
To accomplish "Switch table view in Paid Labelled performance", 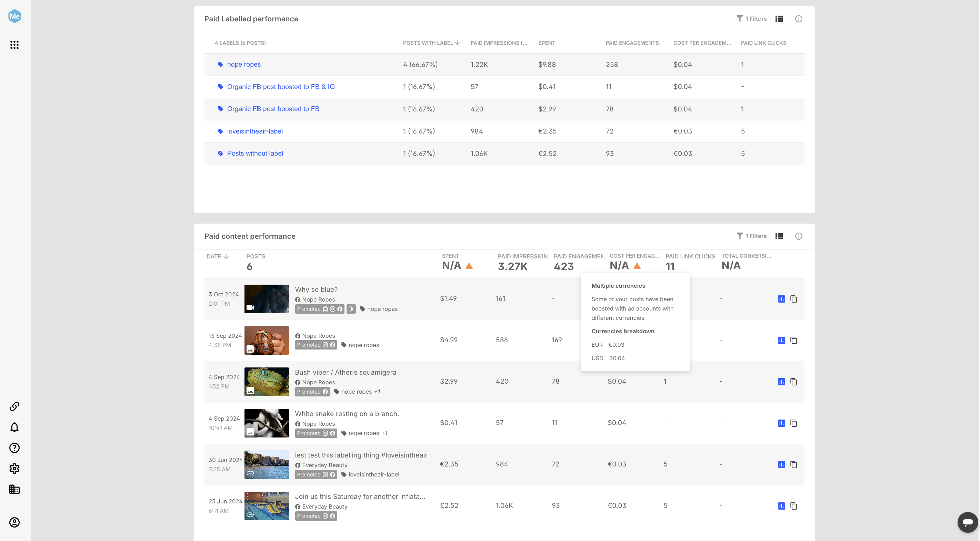I will 779,19.
